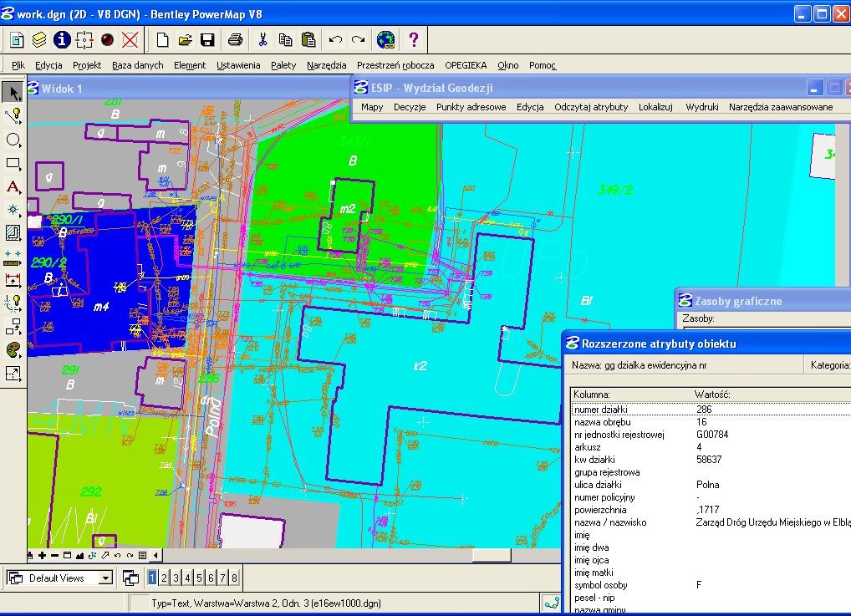Viewport: 851px width, 616px height.
Task: Click the cascade windows icon beside Default Views
Action: tap(130, 578)
